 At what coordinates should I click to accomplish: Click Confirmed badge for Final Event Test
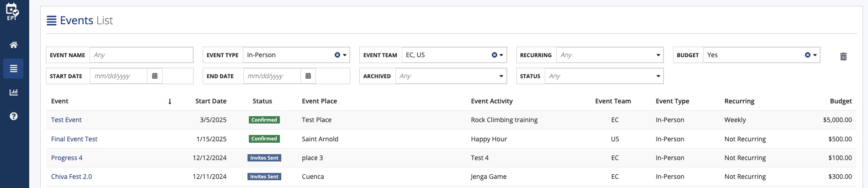click(264, 139)
